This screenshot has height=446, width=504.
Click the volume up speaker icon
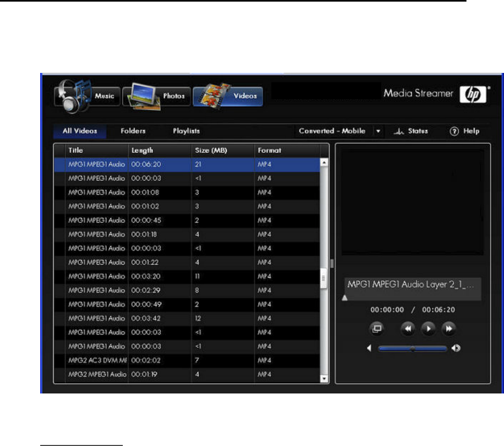coord(456,348)
